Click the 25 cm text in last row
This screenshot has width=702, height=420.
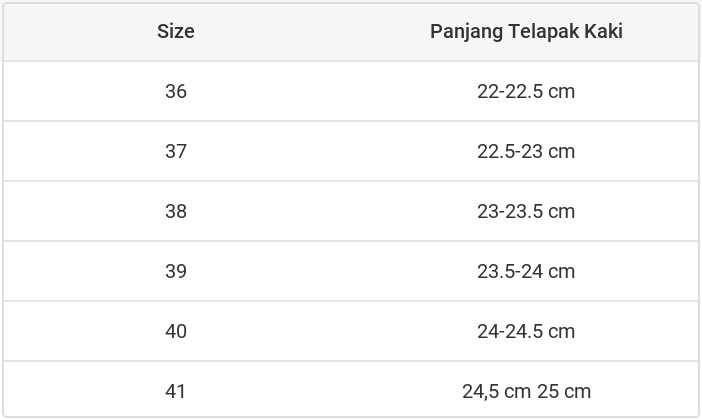tap(564, 391)
